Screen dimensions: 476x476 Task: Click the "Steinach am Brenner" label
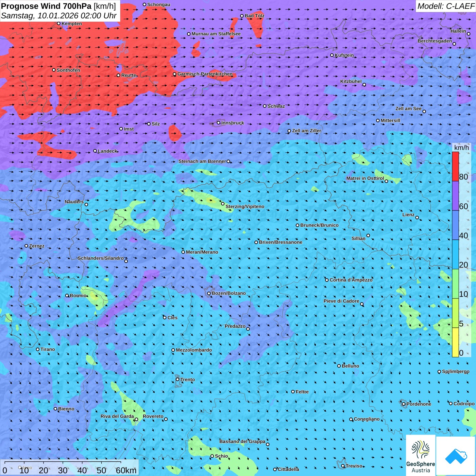tap(202, 161)
